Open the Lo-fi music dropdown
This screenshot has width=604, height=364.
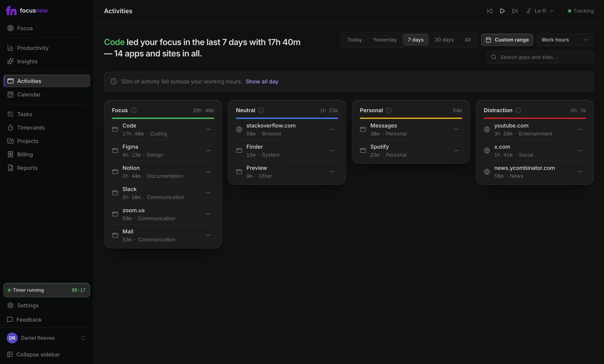pos(540,11)
